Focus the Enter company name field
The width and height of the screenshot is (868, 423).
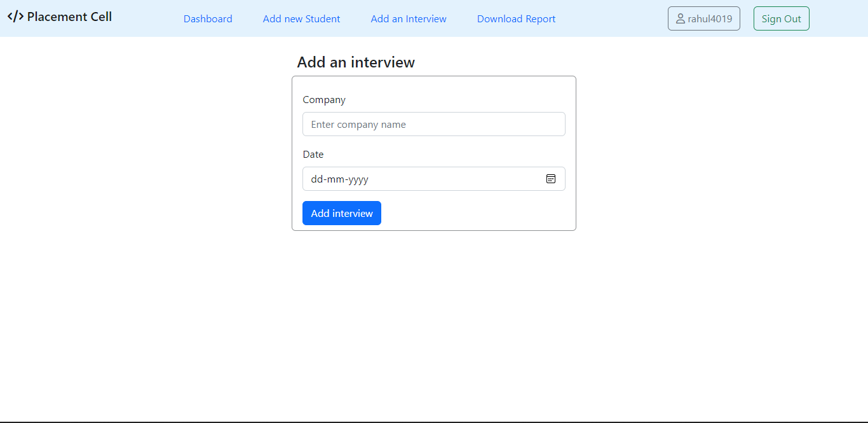[x=434, y=124]
